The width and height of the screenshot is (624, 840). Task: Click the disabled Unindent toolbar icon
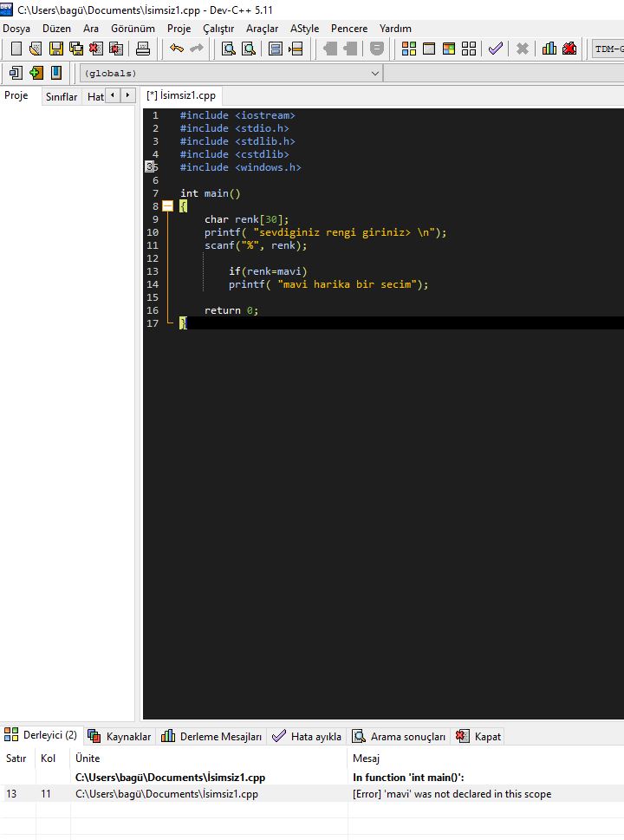pos(350,49)
